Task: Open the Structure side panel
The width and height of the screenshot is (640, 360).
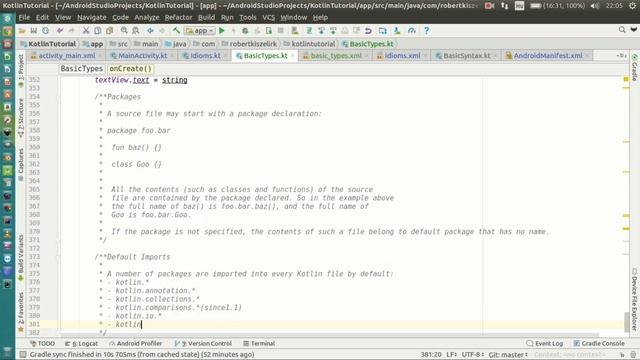Action: point(21,118)
